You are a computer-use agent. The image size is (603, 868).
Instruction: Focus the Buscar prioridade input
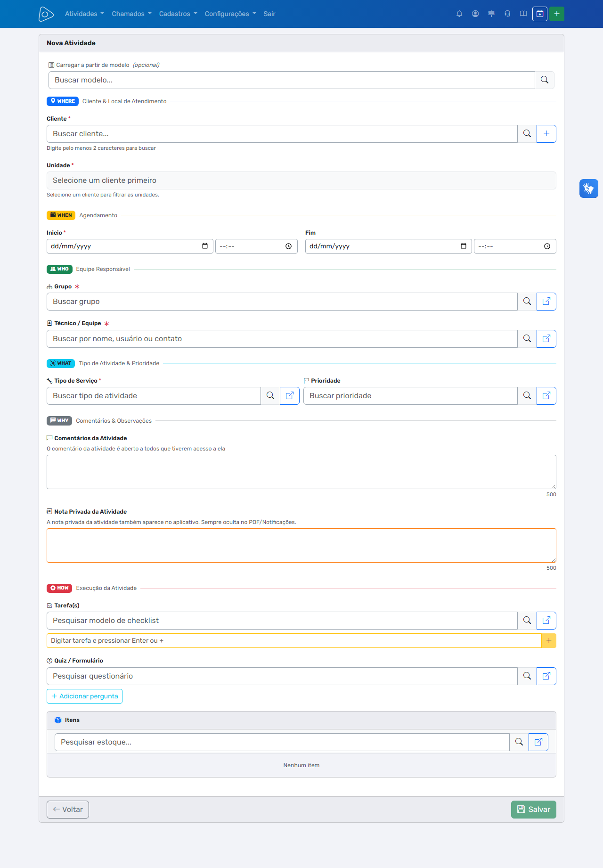point(410,396)
